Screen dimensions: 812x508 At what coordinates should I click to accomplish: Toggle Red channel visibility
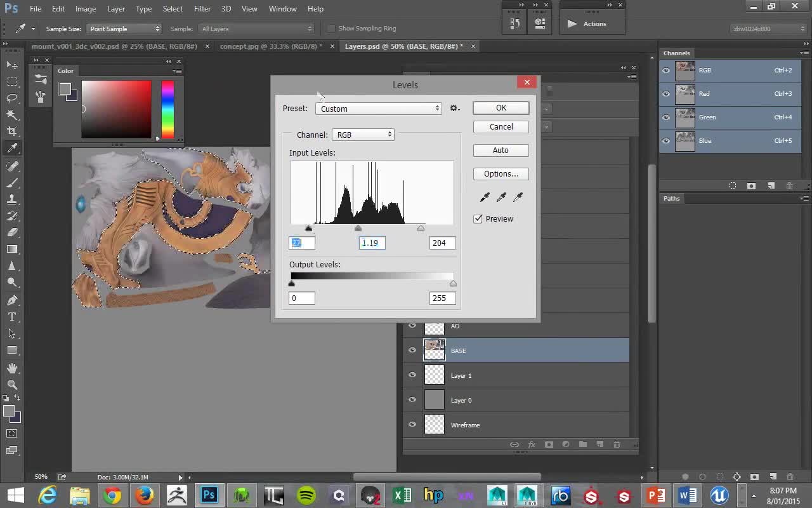(x=666, y=94)
